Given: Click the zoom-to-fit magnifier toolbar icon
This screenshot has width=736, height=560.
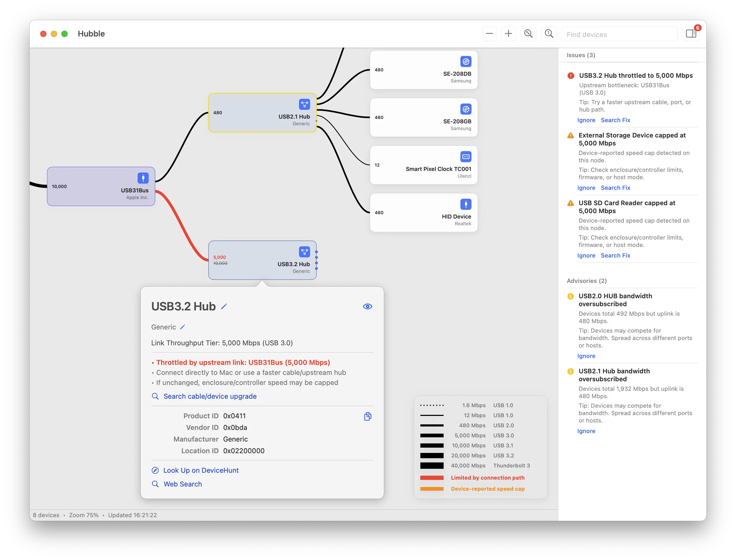Looking at the screenshot, I should point(528,33).
